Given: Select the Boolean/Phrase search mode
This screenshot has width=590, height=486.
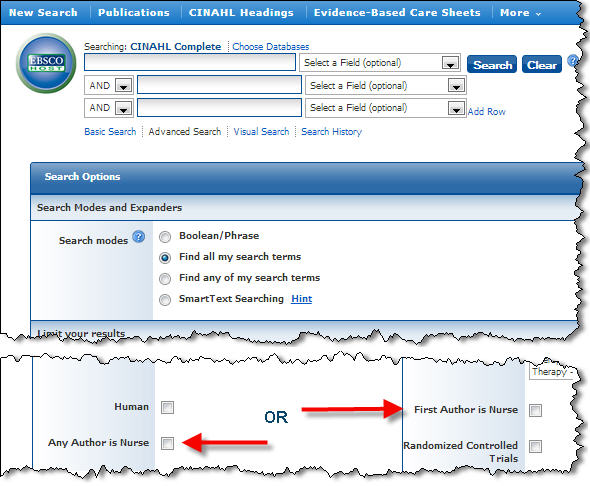Looking at the screenshot, I should (x=165, y=237).
